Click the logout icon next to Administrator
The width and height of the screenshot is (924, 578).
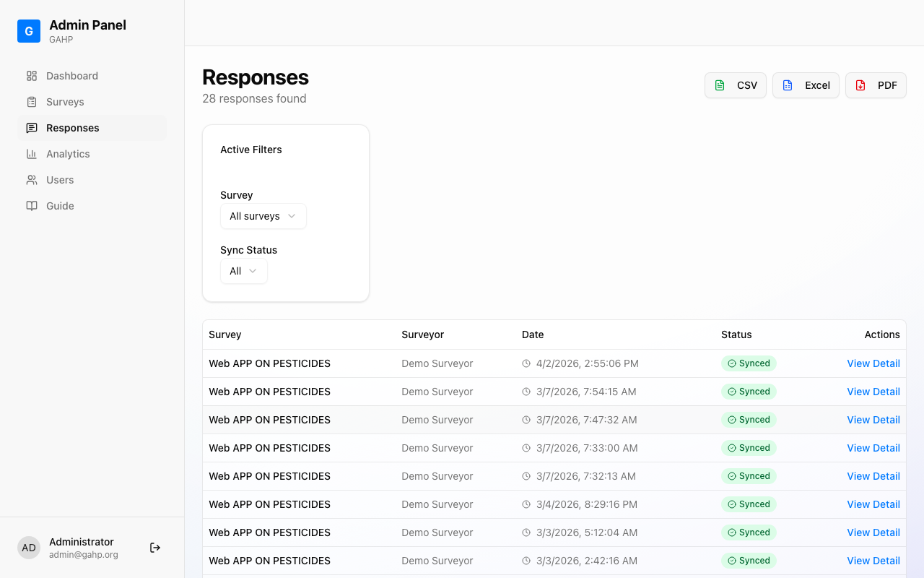pyautogui.click(x=154, y=548)
